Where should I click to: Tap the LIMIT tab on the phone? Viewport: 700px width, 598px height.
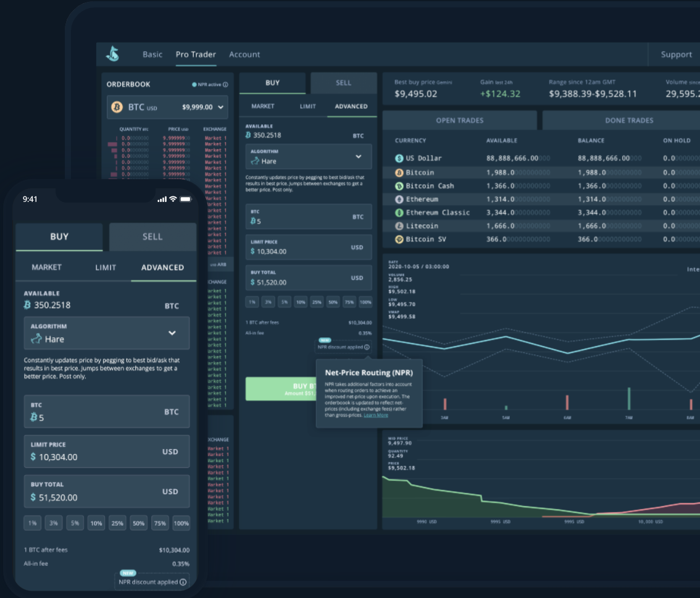click(x=106, y=267)
